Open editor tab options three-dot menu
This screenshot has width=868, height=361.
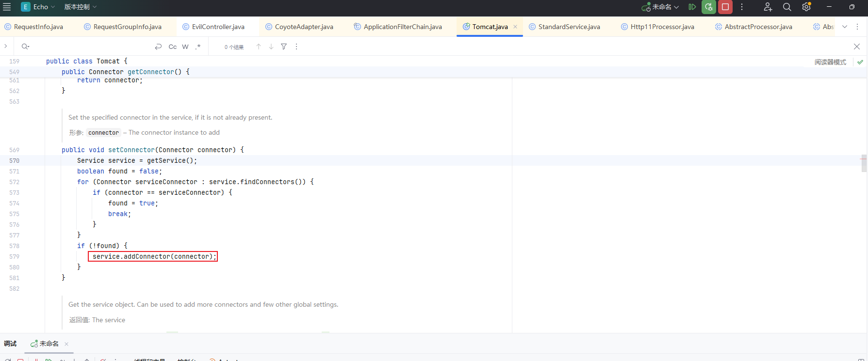click(x=857, y=27)
